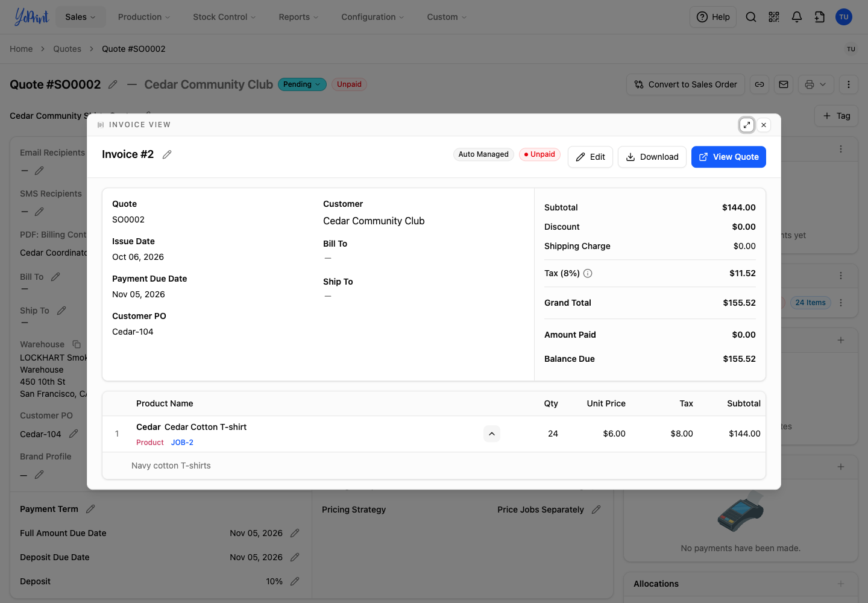Copy the Warehouse address icon
868x603 pixels.
(x=77, y=344)
